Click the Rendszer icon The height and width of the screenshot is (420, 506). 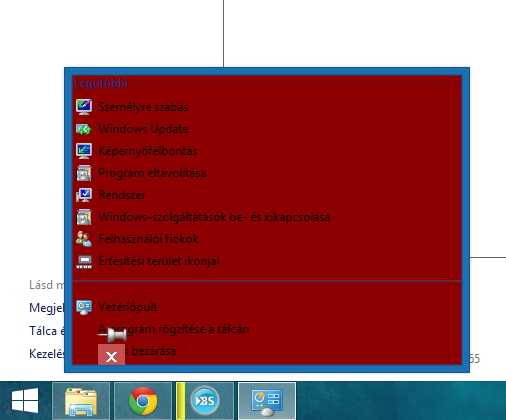[84, 195]
